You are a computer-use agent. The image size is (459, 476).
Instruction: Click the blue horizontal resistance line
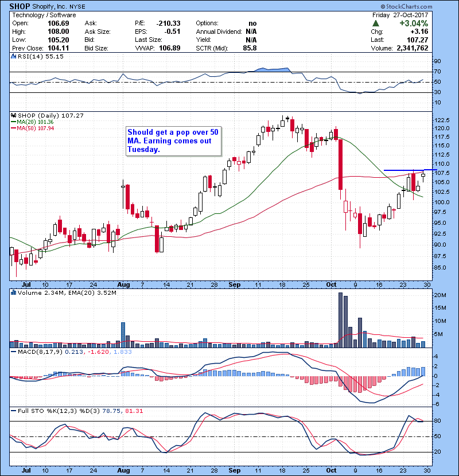[410, 170]
